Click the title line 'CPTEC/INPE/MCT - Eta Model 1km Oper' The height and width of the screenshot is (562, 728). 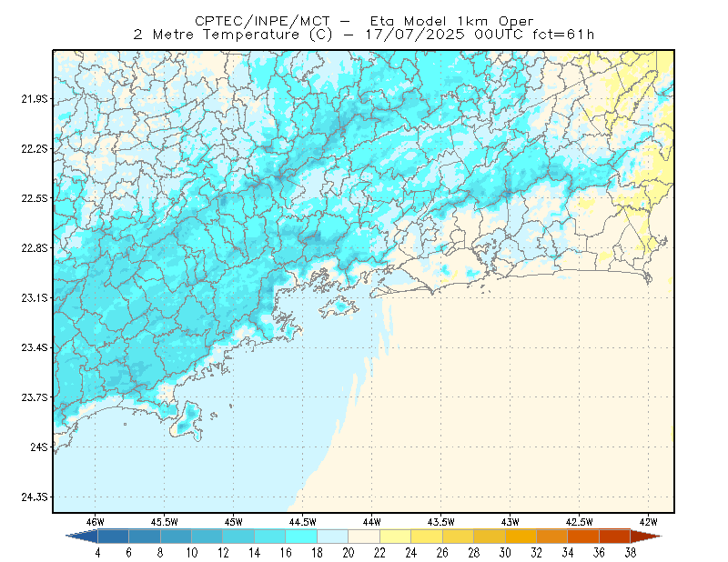[x=364, y=21]
